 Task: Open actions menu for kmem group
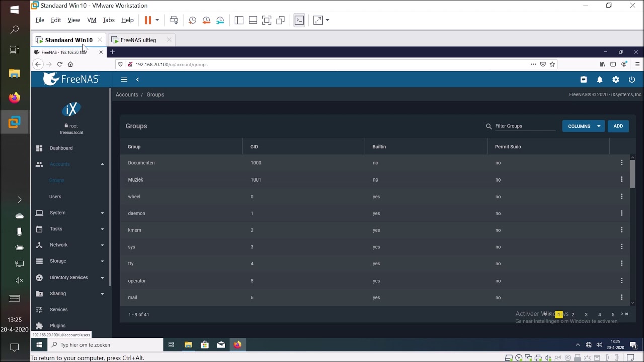(622, 230)
